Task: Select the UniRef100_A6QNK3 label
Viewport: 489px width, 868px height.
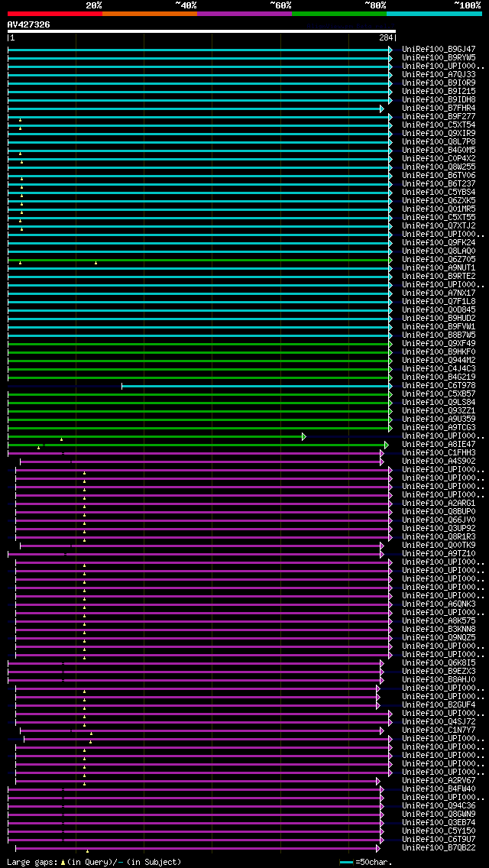Action: tap(439, 604)
